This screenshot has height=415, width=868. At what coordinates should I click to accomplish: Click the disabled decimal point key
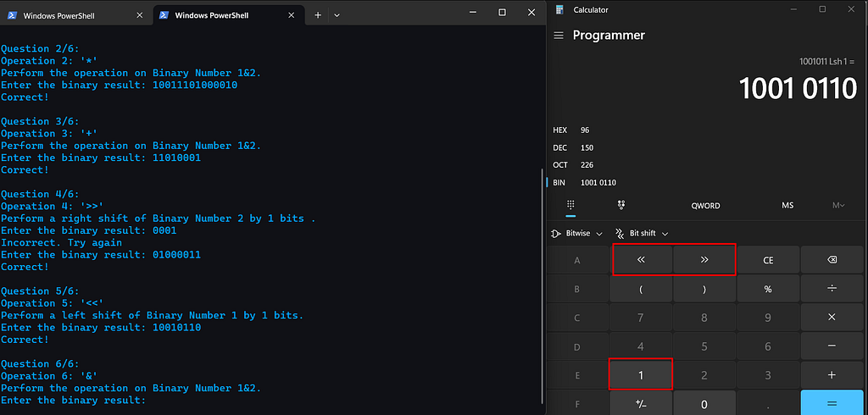coord(768,403)
